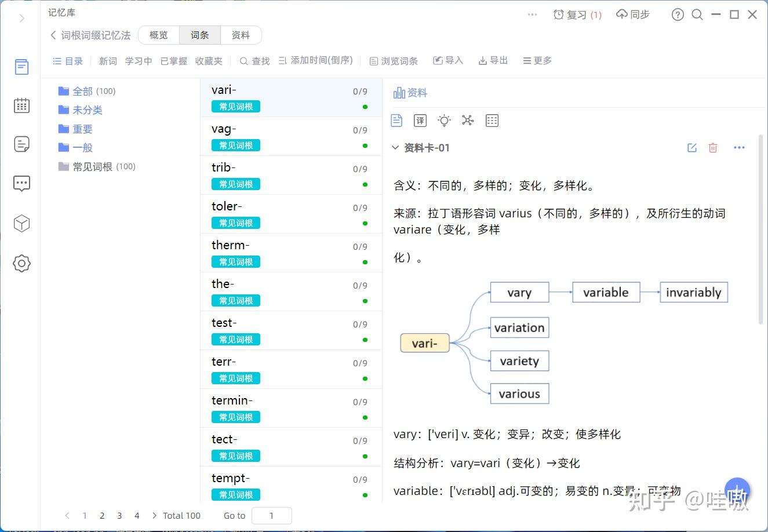Go to previous page arrow
The width and height of the screenshot is (768, 532).
tap(67, 515)
